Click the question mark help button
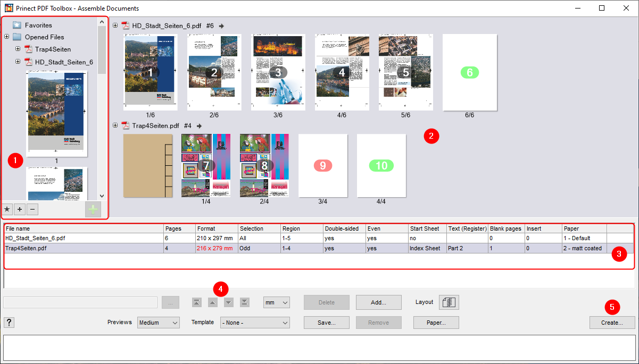 9,323
